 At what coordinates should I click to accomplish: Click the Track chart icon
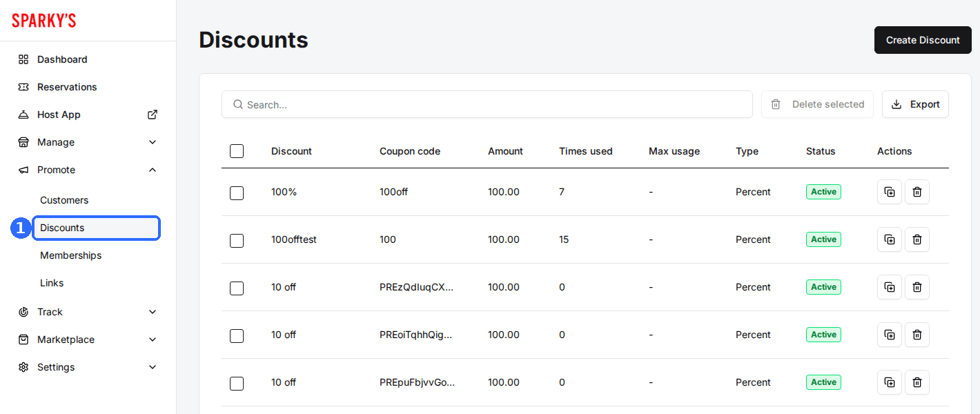[x=23, y=312]
